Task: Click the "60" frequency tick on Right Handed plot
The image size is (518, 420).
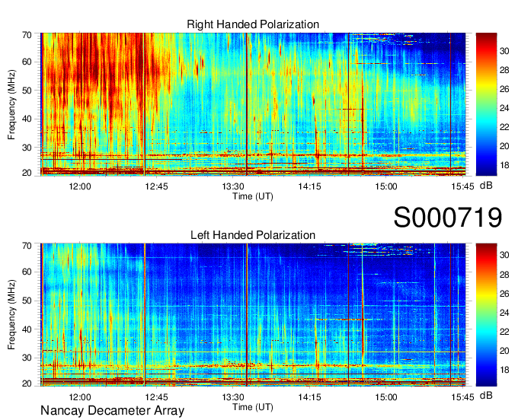Action: [27, 62]
